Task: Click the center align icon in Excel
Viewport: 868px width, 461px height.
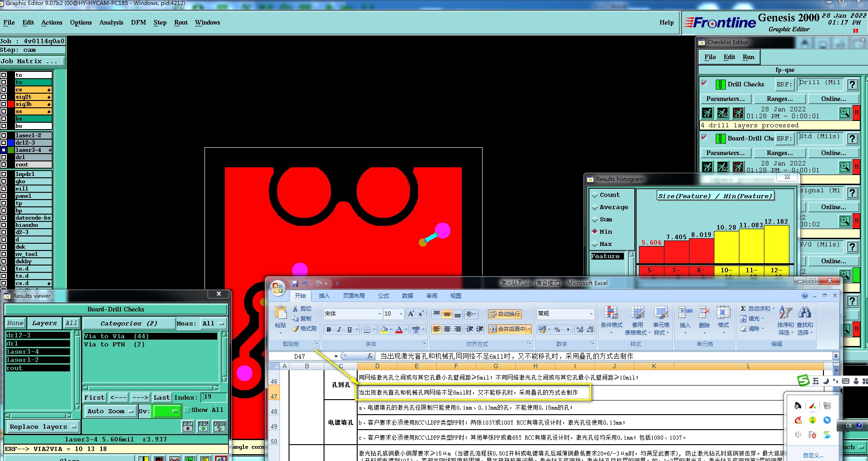Action: [447, 329]
